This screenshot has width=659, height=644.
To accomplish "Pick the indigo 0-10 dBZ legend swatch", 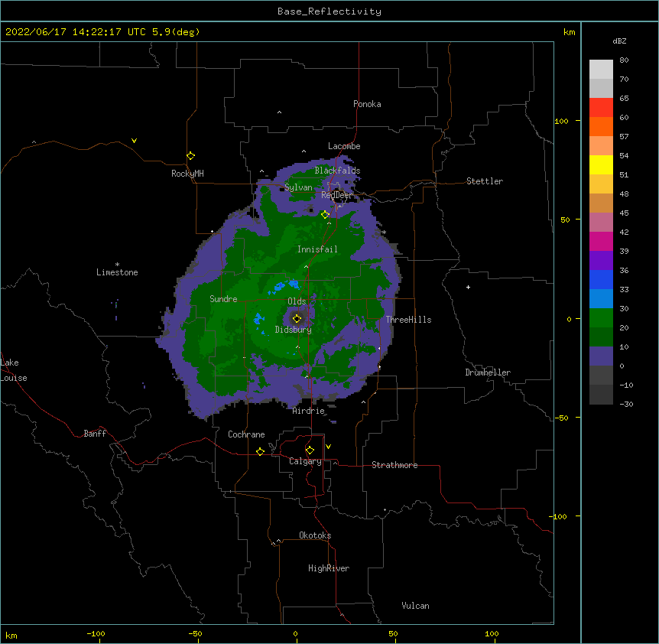I will tap(601, 356).
